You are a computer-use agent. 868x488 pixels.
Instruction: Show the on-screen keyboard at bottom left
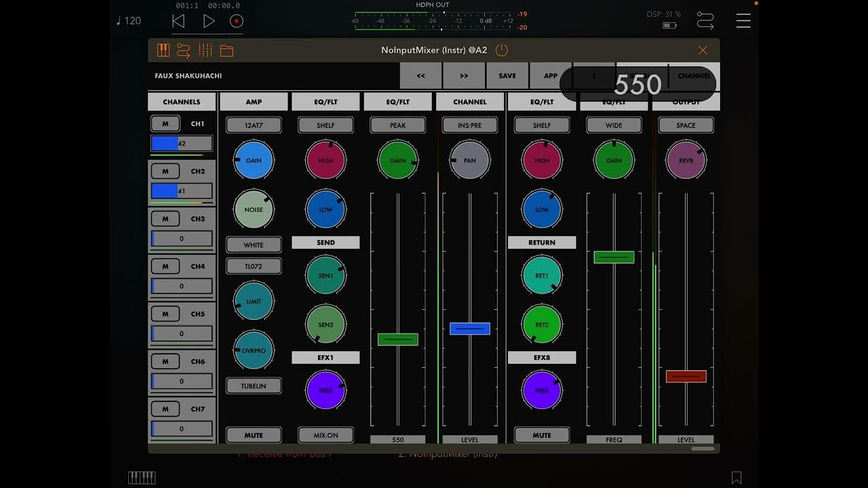pyautogui.click(x=142, y=478)
